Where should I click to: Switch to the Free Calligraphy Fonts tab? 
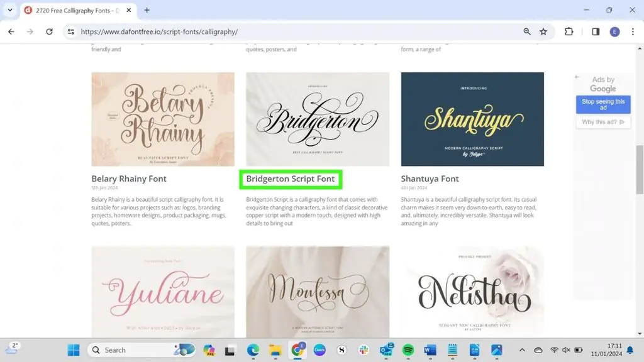(x=75, y=10)
